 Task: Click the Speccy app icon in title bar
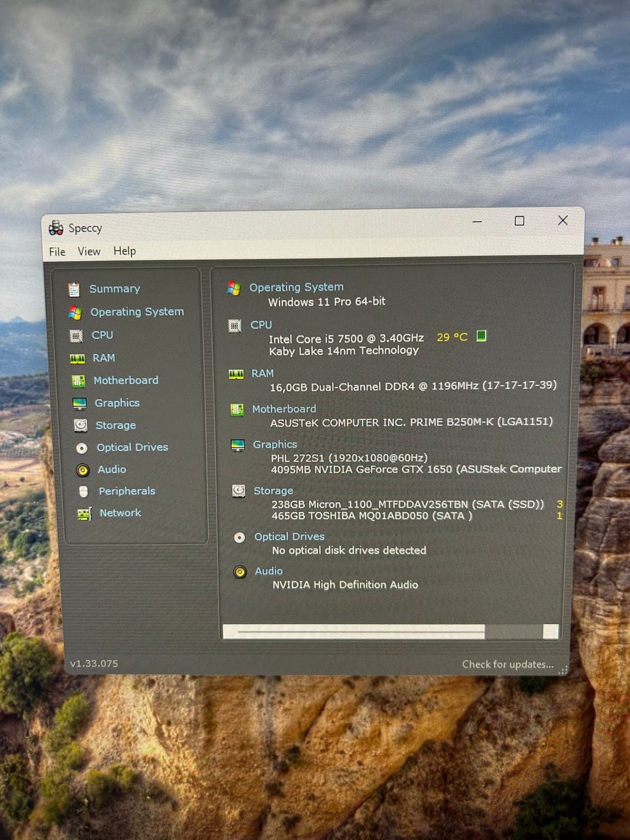(56, 228)
